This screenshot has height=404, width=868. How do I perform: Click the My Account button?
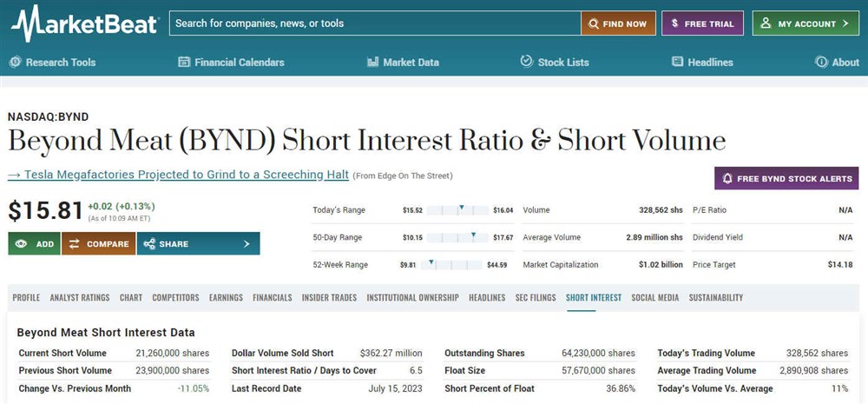click(806, 23)
